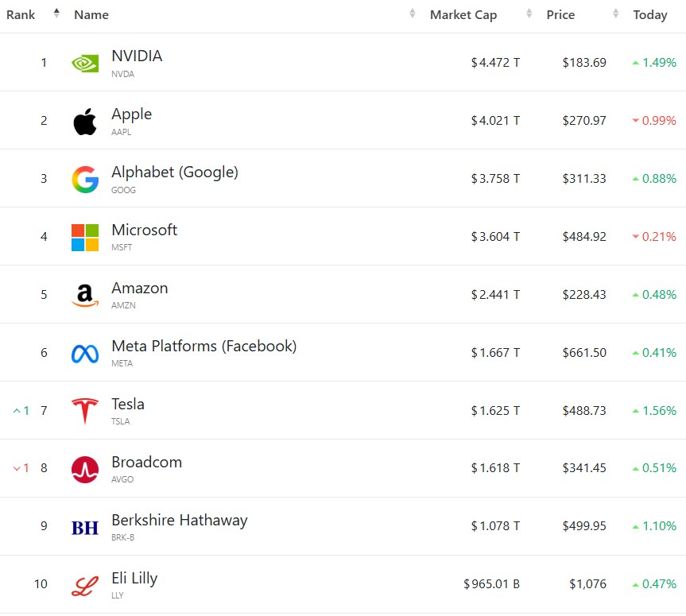Open the Berkshire Hathaway company link
Screen dimensions: 686x616
click(x=180, y=520)
